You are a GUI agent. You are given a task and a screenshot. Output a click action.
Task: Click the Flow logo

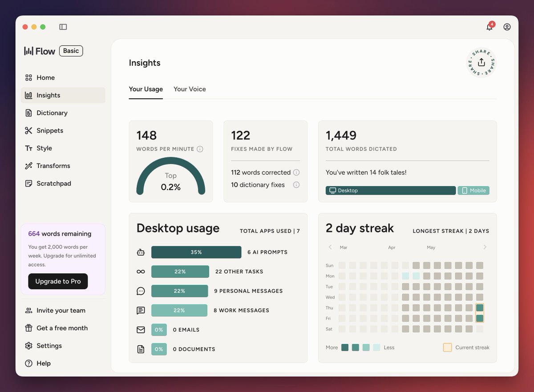click(40, 51)
